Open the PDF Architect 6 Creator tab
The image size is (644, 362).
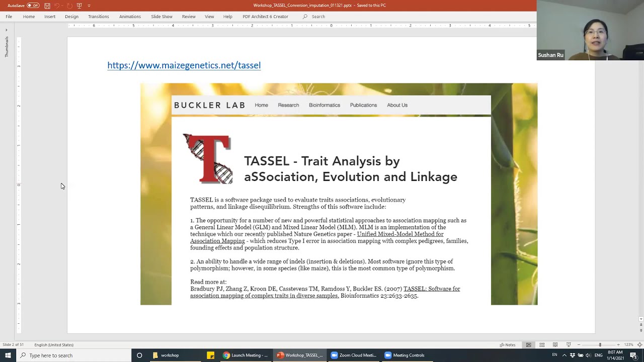click(x=265, y=17)
